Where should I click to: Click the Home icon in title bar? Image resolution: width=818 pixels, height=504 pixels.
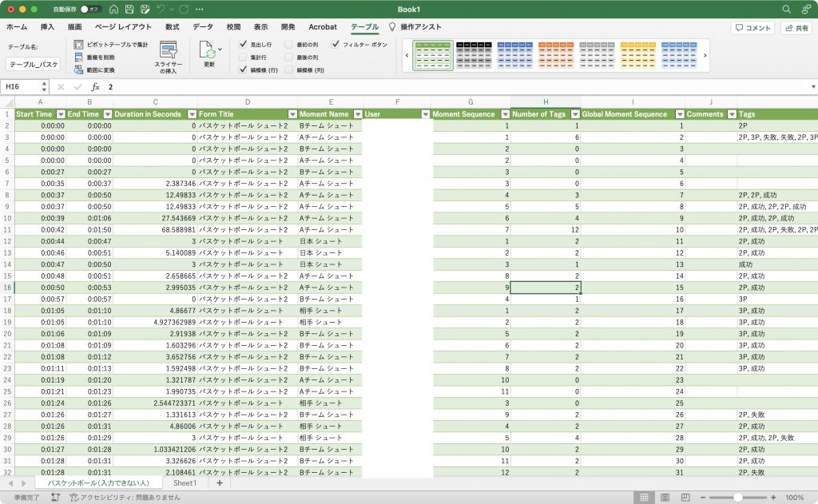(113, 9)
